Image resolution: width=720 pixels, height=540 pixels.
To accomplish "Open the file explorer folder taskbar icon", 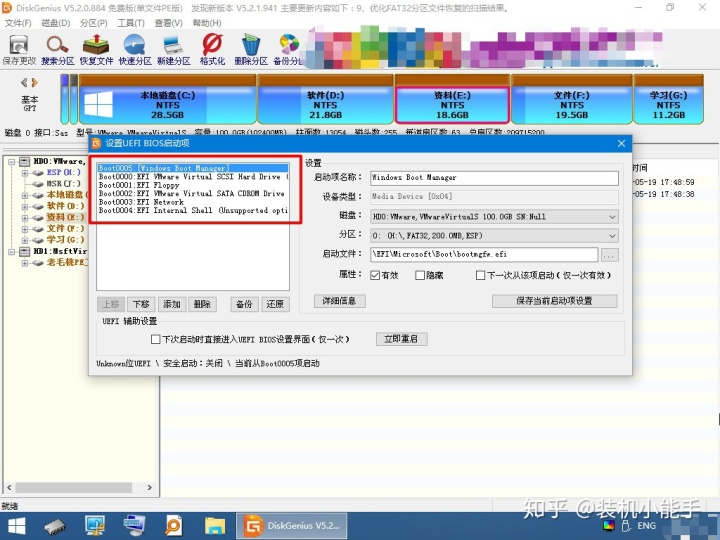I will pyautogui.click(x=214, y=526).
